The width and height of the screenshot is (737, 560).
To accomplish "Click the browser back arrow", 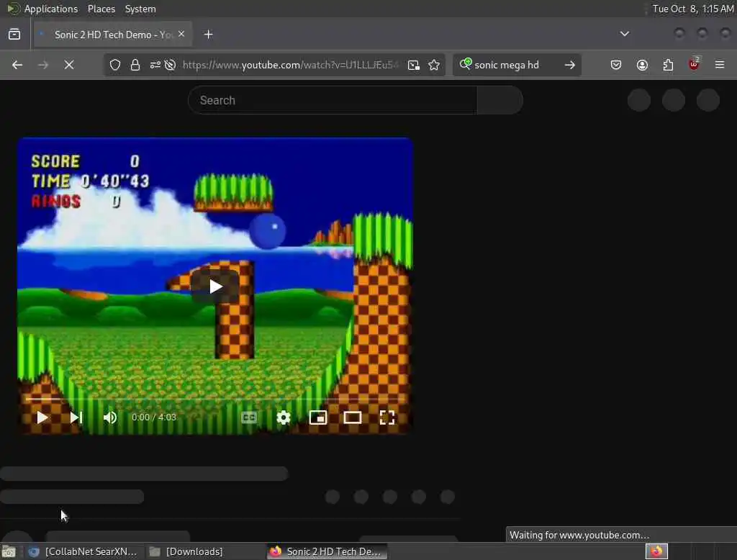I will (17, 65).
